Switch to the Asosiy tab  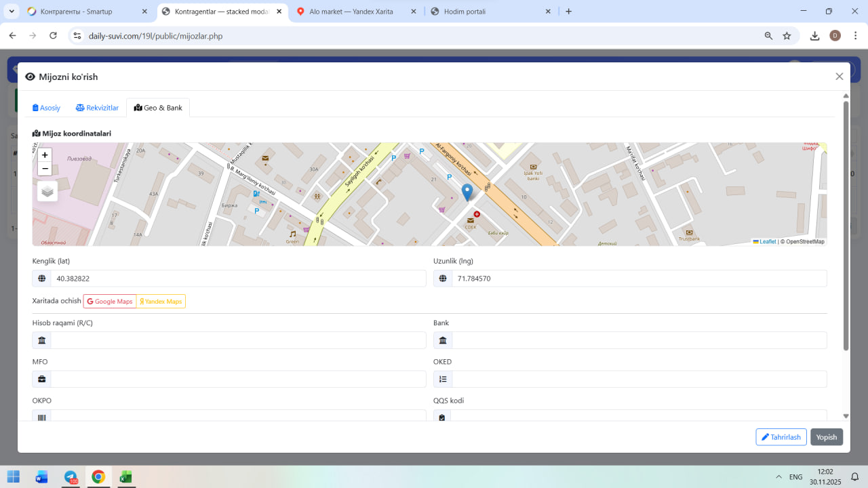point(47,108)
